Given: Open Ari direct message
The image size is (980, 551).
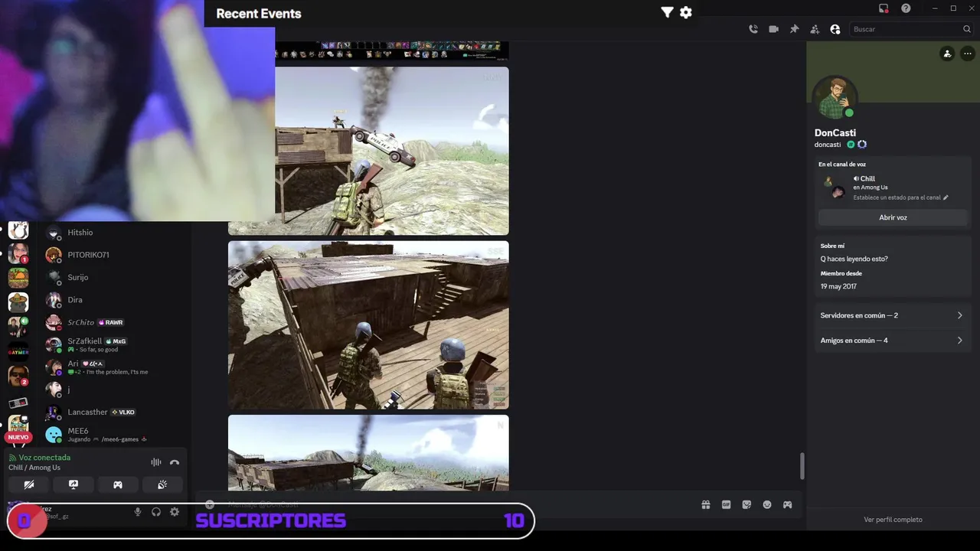Looking at the screenshot, I should tap(115, 367).
